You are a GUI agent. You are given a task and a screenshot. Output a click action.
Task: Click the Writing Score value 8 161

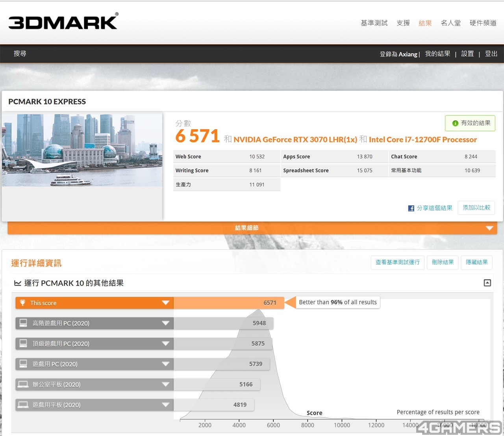click(x=256, y=171)
